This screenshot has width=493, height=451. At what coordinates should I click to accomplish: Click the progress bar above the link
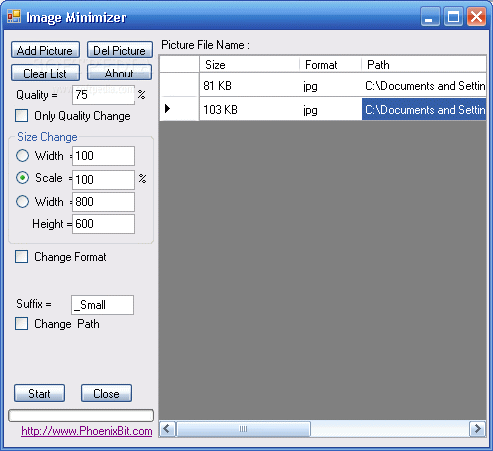(81, 415)
